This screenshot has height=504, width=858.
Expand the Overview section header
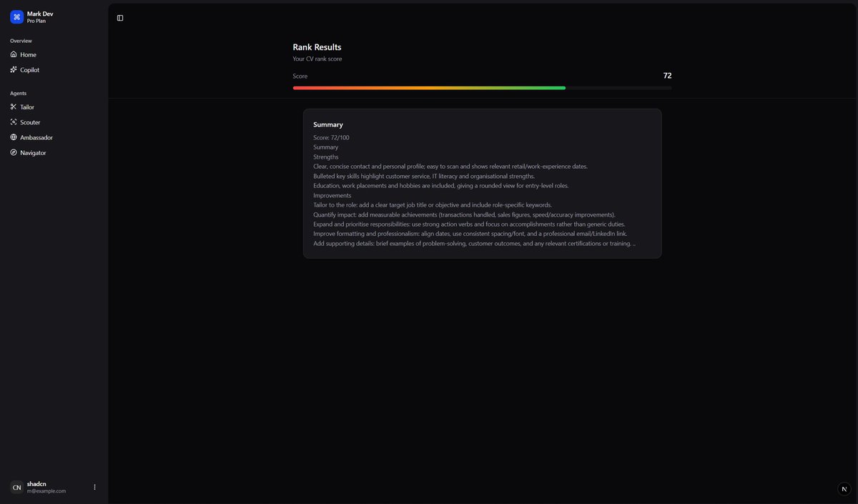point(20,41)
